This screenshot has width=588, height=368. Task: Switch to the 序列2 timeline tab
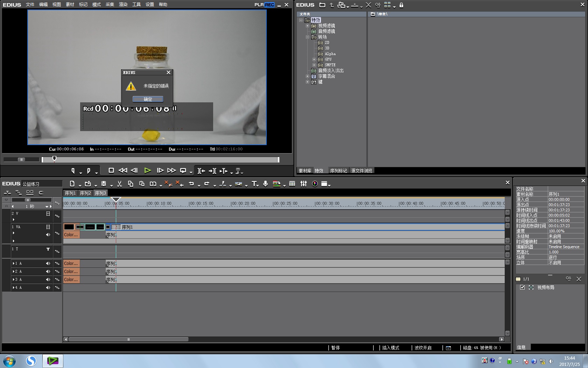point(85,193)
